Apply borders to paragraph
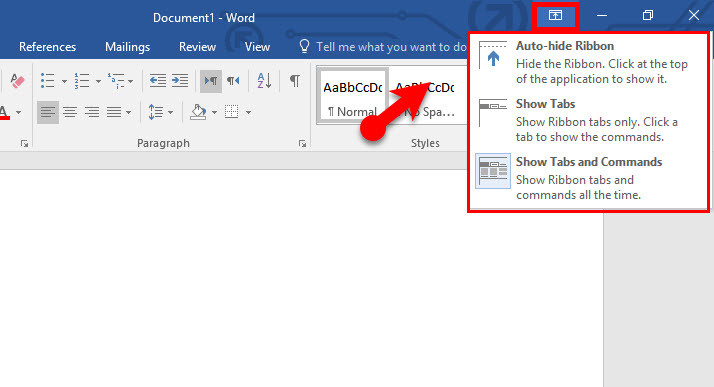The width and height of the screenshot is (714, 387). tap(232, 112)
